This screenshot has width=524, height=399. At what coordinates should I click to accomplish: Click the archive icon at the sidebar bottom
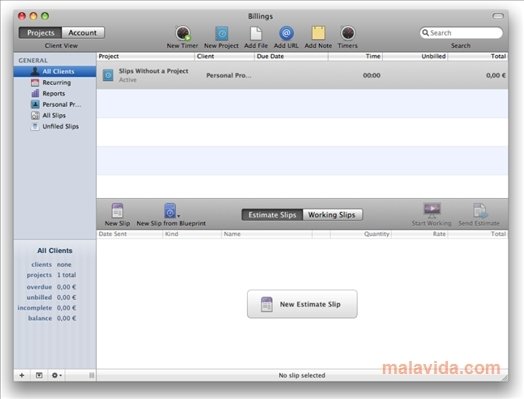click(x=39, y=375)
